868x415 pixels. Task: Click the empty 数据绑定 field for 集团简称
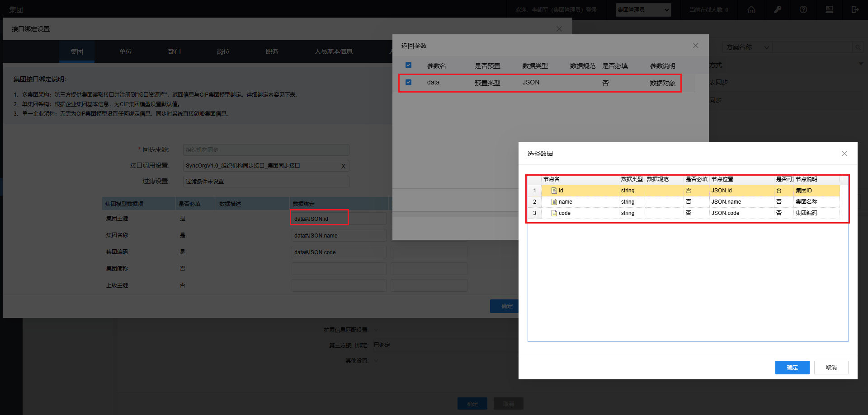click(x=339, y=269)
